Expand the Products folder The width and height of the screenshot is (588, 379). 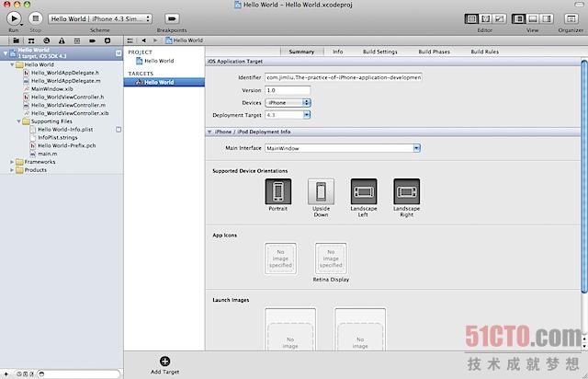pyautogui.click(x=12, y=170)
